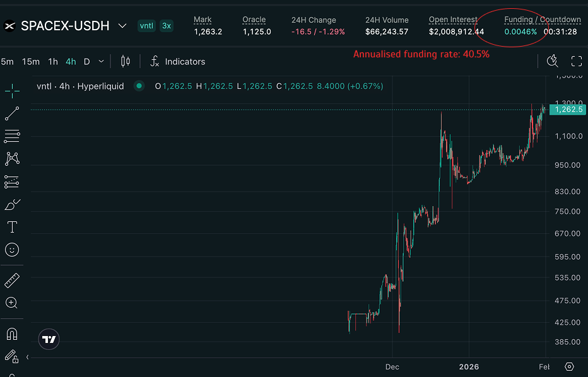Open the Indicators menu
The width and height of the screenshot is (588, 377).
[177, 61]
